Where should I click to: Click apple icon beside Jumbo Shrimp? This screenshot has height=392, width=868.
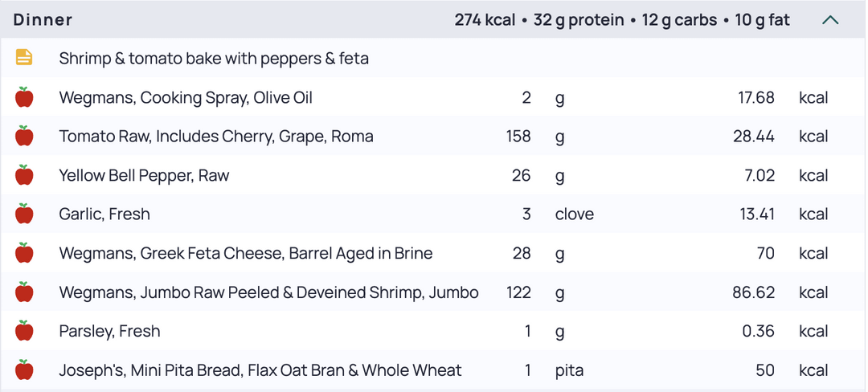[x=24, y=292]
